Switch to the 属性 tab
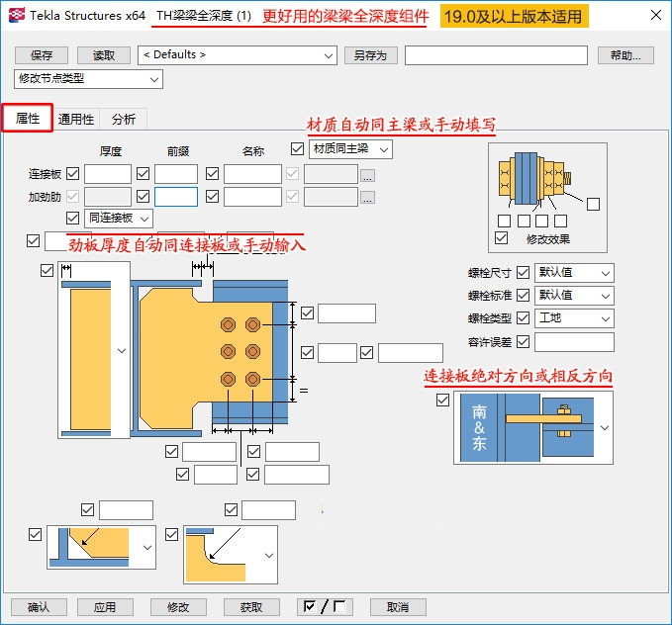The width and height of the screenshot is (672, 625). (x=28, y=118)
